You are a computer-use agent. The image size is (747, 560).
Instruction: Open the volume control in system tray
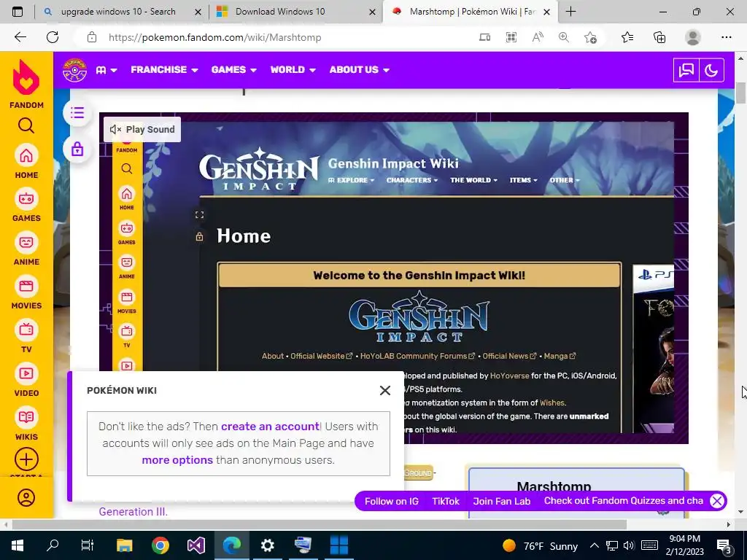click(x=629, y=545)
